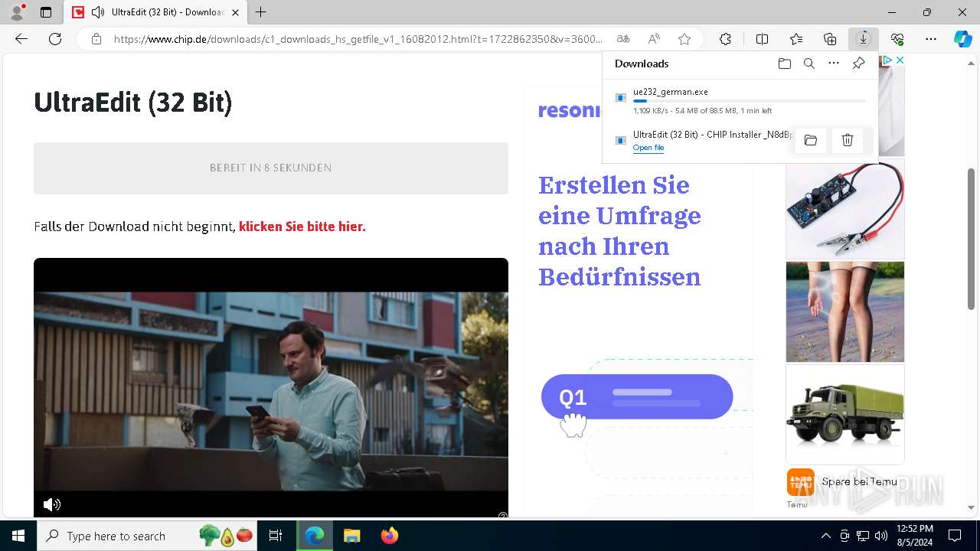Open the AdChoices info icon
This screenshot has height=551, width=980.
pos(887,60)
